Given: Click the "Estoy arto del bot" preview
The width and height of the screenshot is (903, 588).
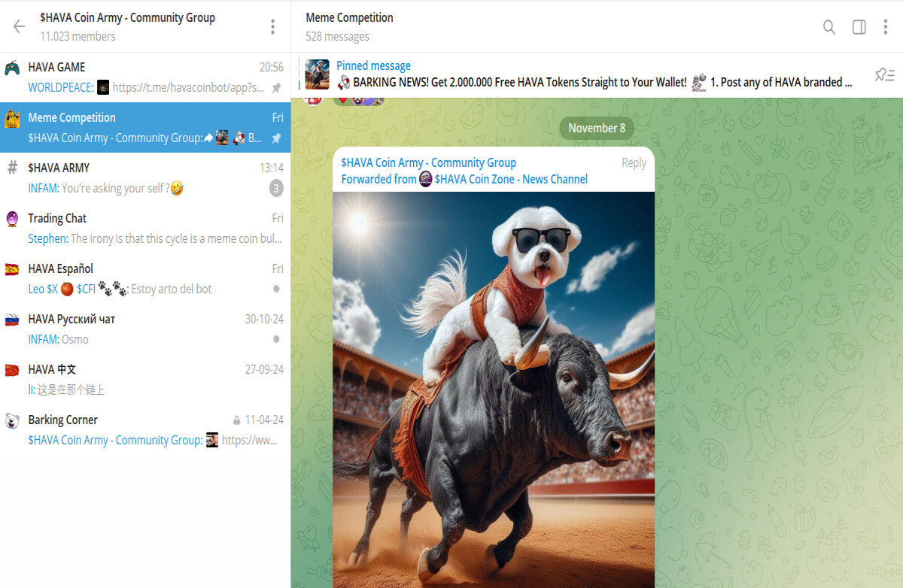Looking at the screenshot, I should pyautogui.click(x=172, y=289).
